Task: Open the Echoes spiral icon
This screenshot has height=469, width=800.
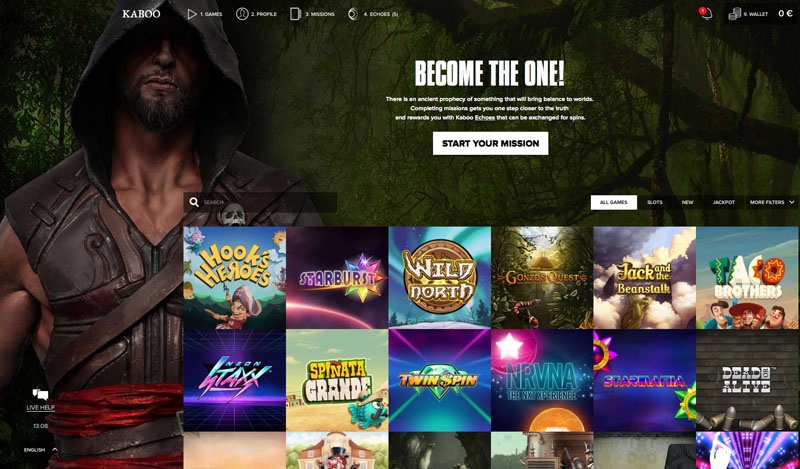Action: point(353,14)
